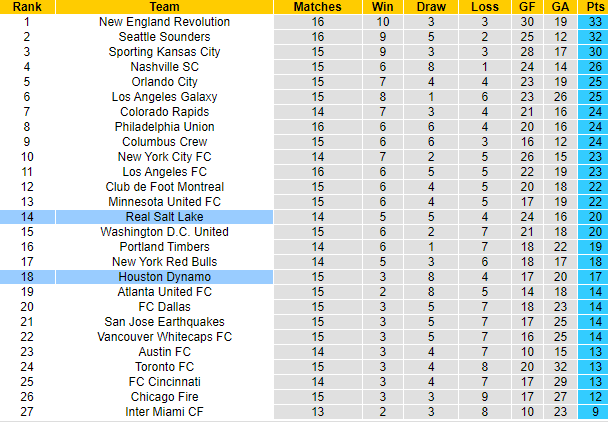Sort by the Team column header

click(164, 7)
